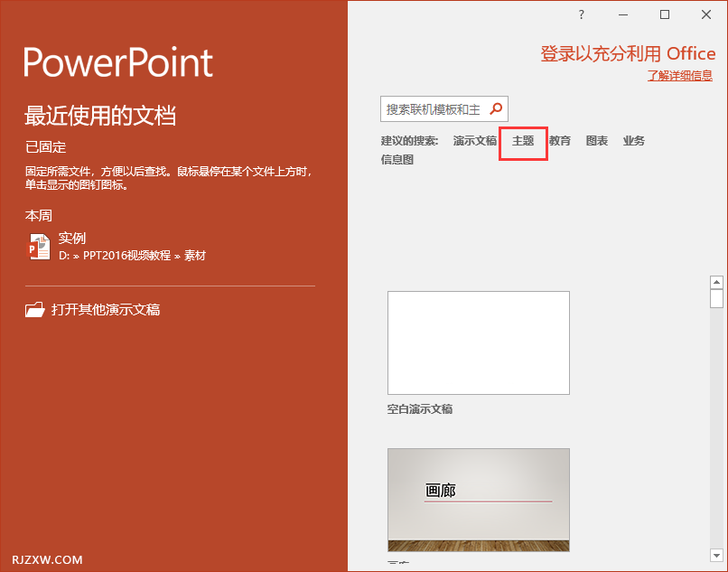Click the template list scrollbar up arrow

point(717,281)
